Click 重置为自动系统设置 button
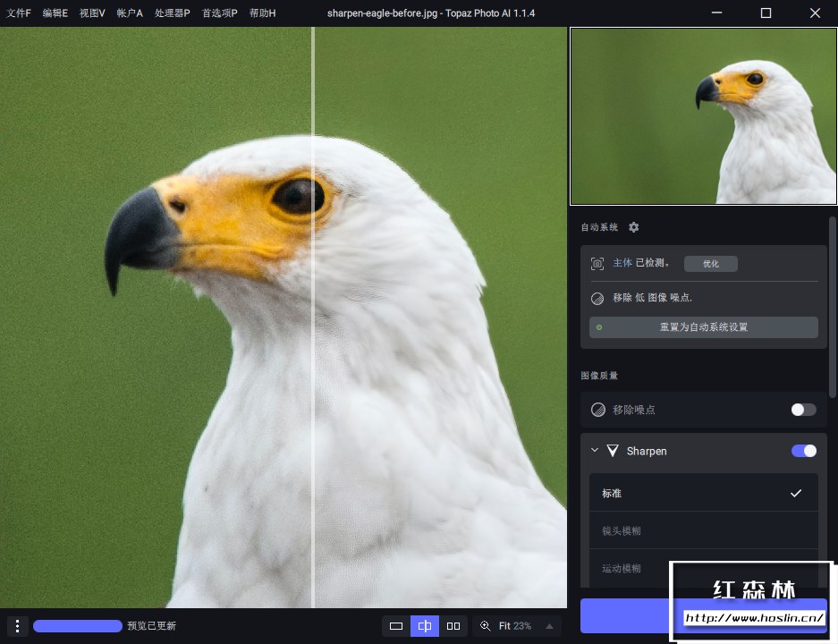838x644 pixels. (x=703, y=327)
